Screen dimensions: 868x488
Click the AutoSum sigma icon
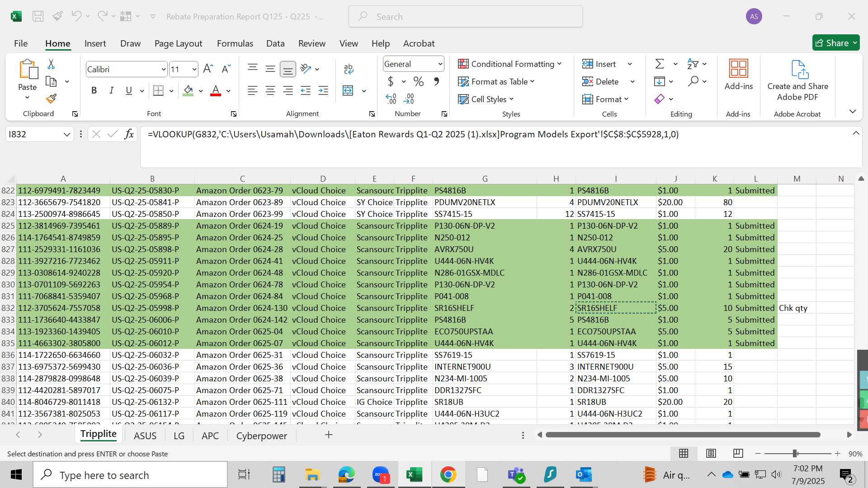coord(660,64)
